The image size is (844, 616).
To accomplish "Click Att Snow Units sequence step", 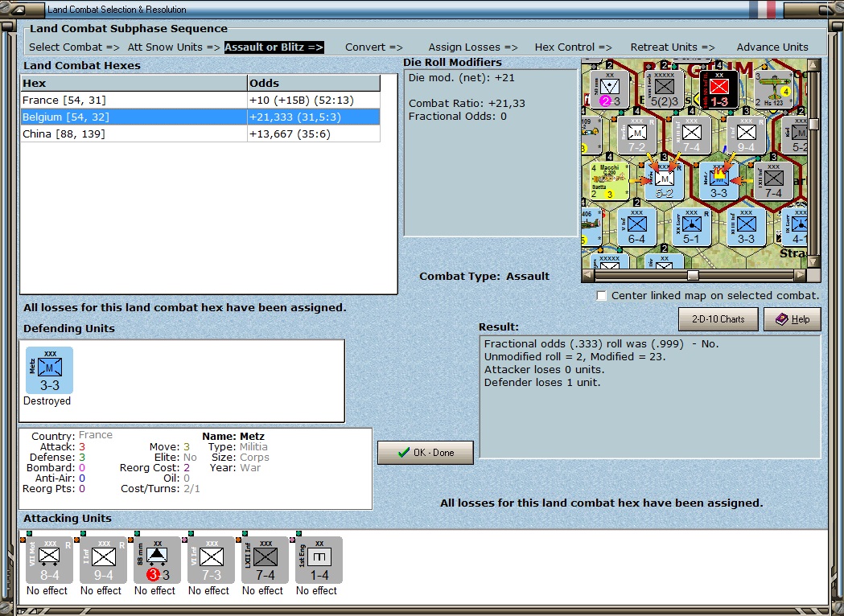I will [174, 47].
